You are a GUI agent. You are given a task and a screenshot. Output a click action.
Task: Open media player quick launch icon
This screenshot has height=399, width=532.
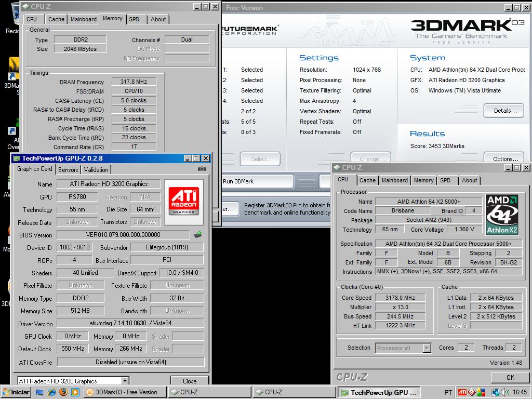(x=75, y=392)
